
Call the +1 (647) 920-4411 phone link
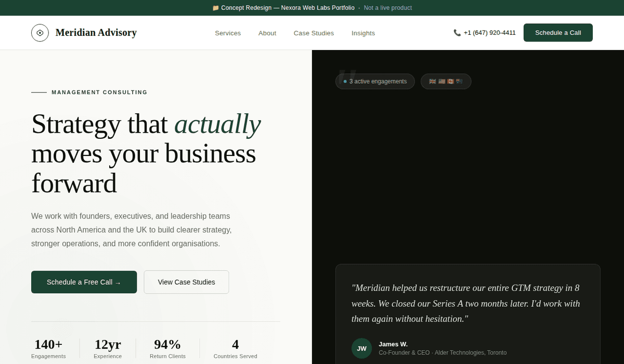click(x=485, y=33)
